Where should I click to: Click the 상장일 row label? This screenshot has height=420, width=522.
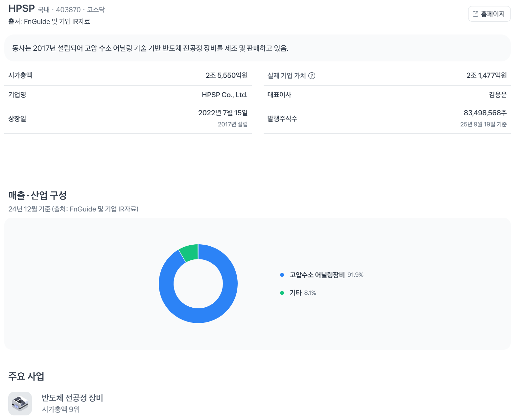coord(17,119)
